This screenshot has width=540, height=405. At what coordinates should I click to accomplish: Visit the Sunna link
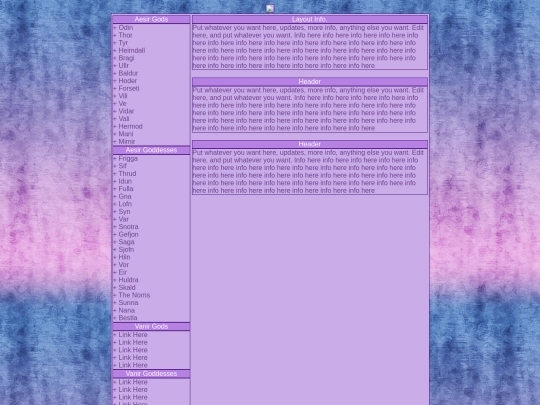pyautogui.click(x=128, y=302)
